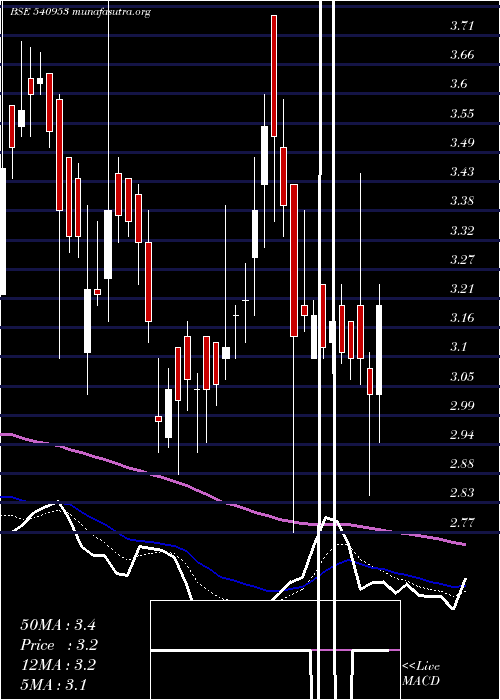Click the Live MACD label

point(421,674)
